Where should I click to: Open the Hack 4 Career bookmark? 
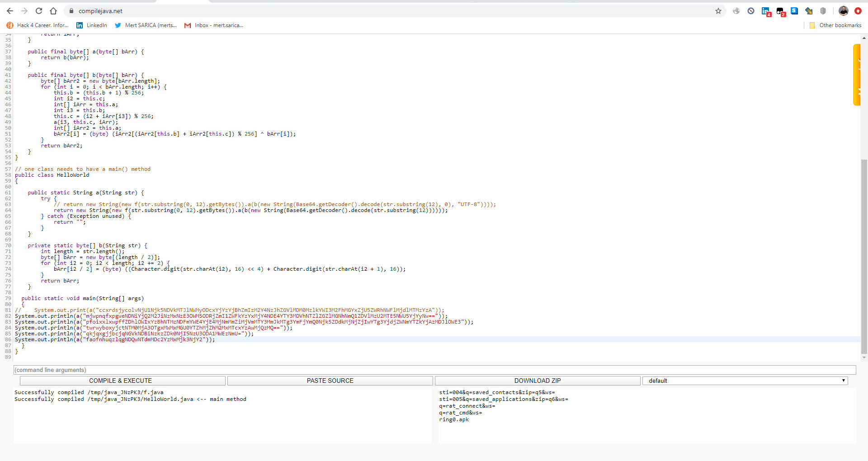pos(38,25)
